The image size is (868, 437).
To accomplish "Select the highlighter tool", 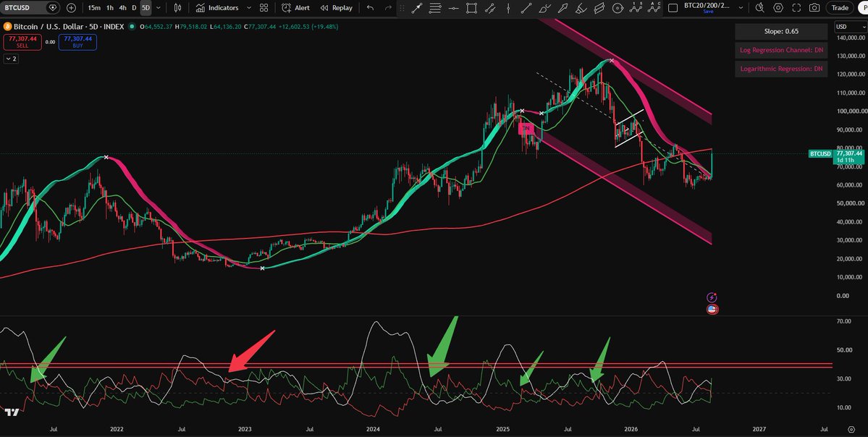I will pyautogui.click(x=580, y=8).
